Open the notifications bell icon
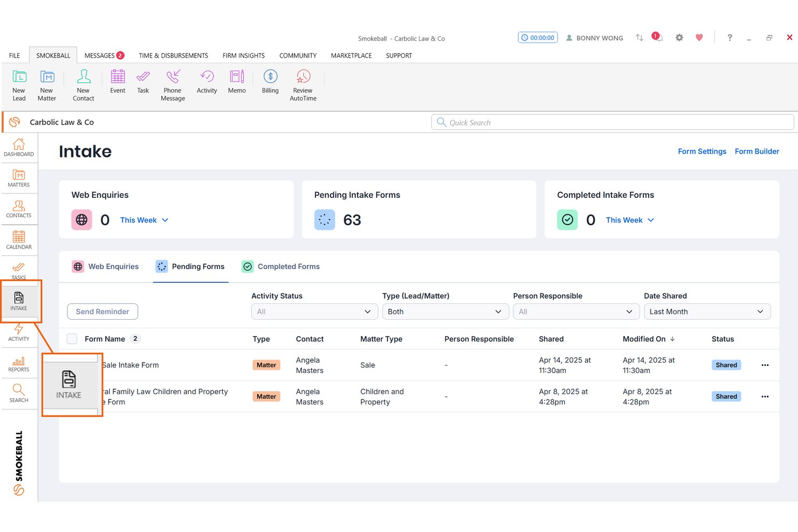 click(x=658, y=37)
